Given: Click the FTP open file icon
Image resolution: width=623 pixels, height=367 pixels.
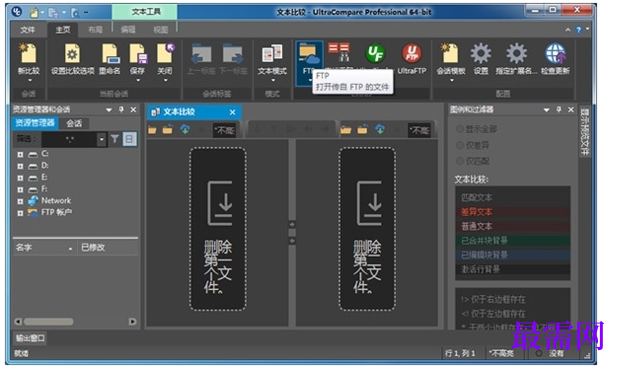Looking at the screenshot, I should [x=309, y=55].
